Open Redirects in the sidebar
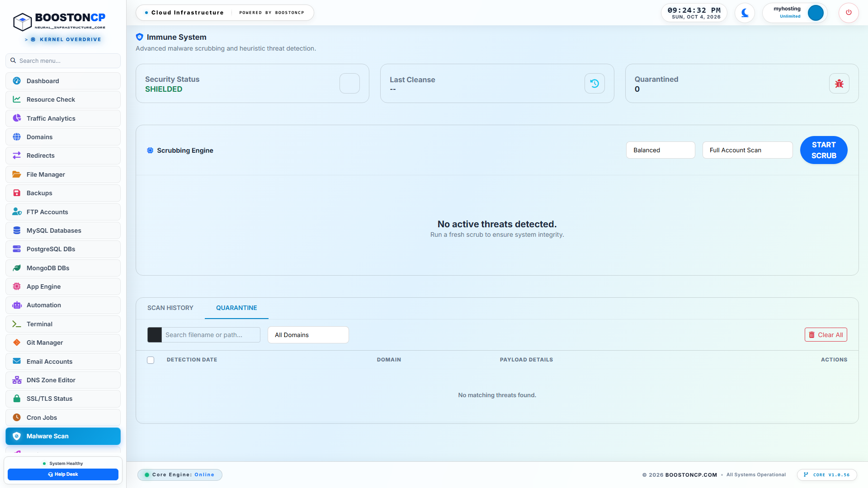The width and height of the screenshot is (868, 488). [x=63, y=155]
